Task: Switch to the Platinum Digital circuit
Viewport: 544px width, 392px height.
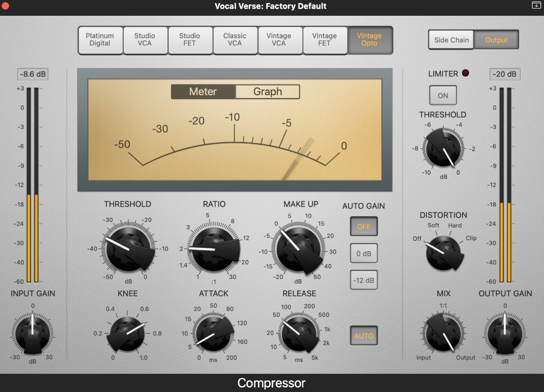Action: (x=100, y=40)
